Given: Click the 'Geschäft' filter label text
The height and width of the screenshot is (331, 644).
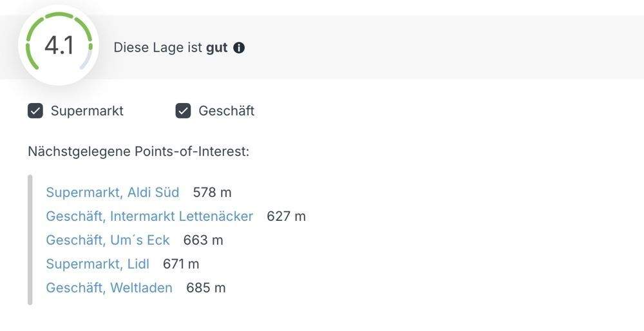Looking at the screenshot, I should 226,111.
